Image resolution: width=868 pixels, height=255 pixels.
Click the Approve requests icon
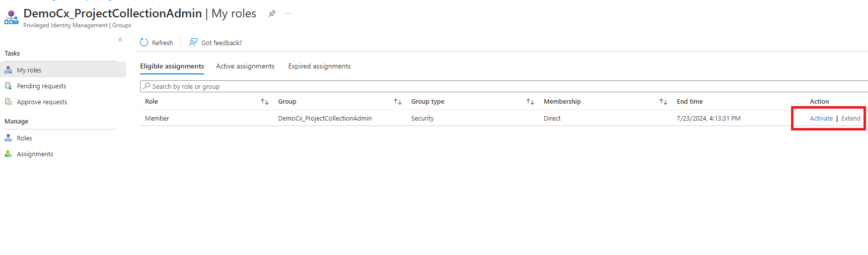pyautogui.click(x=8, y=102)
